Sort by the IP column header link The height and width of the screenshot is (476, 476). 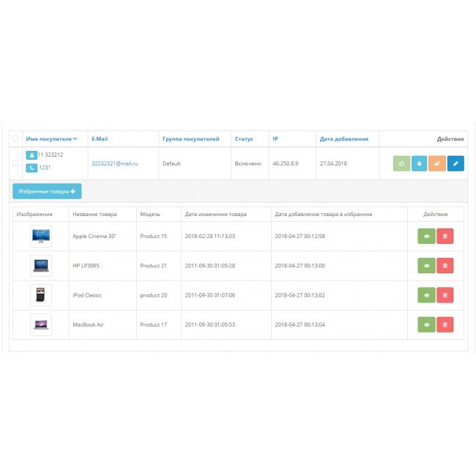point(275,138)
